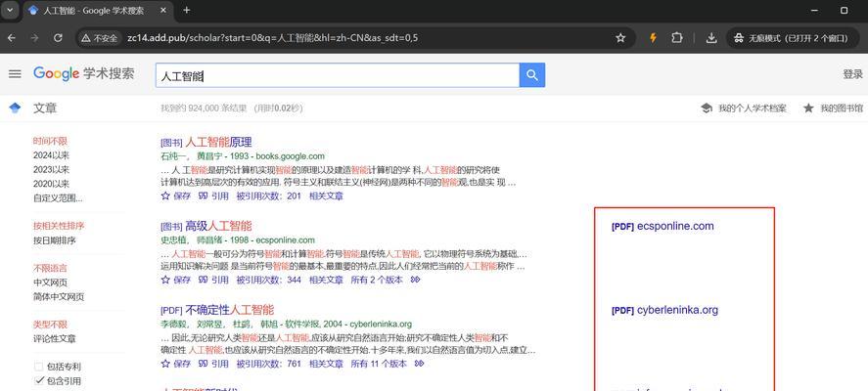Cite the 人工智能原理 result via 引用
This screenshot has height=391, width=868.
tap(213, 195)
